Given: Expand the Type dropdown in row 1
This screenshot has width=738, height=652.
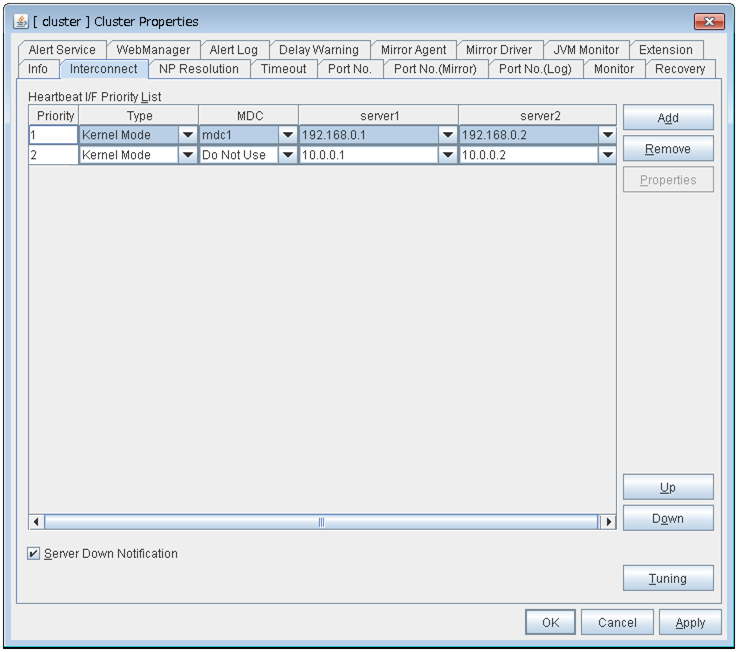Looking at the screenshot, I should [x=187, y=135].
